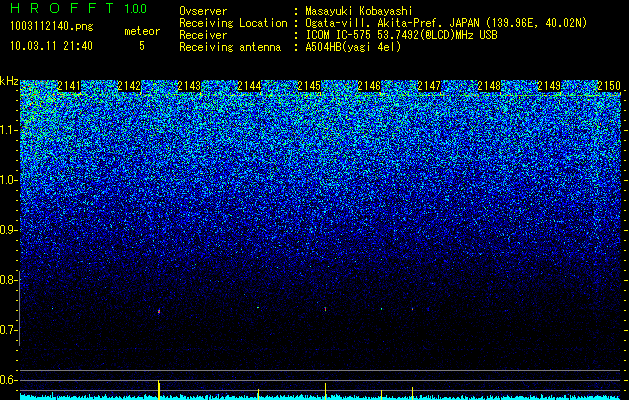Click the 1.1 kHz axis tick label

(x=8, y=130)
